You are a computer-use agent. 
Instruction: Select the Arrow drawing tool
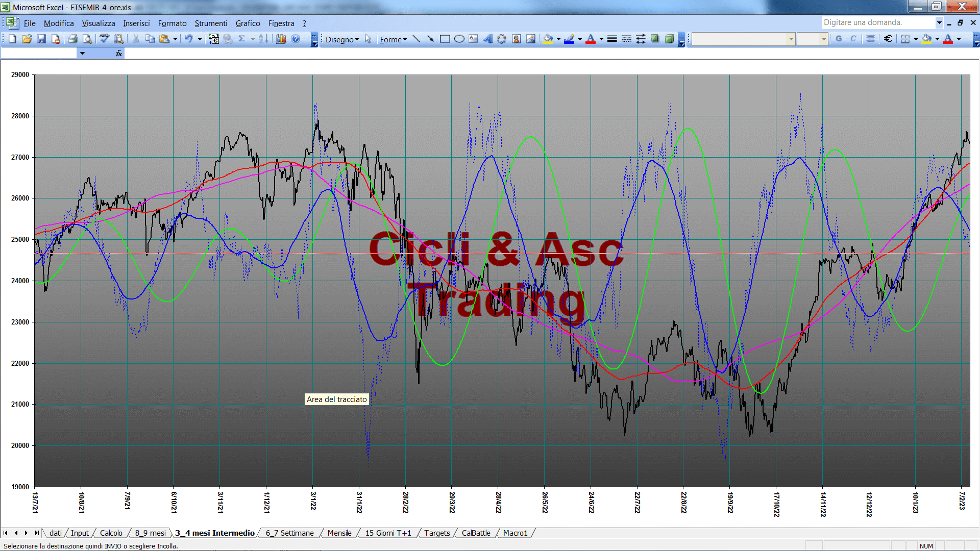tap(431, 39)
